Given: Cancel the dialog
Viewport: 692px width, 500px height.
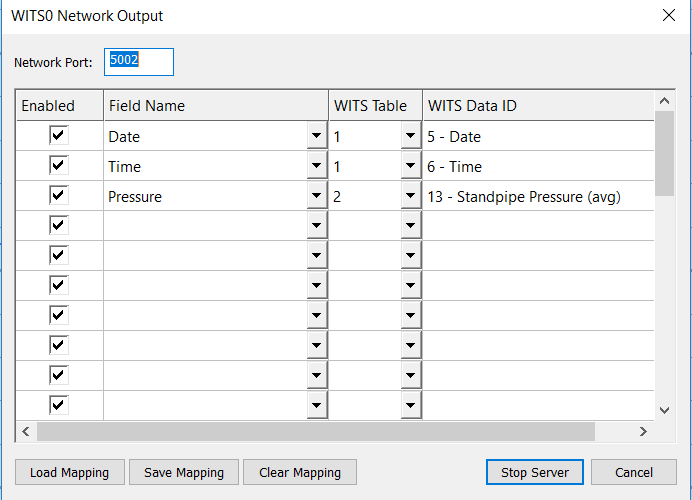Looking at the screenshot, I should [634, 472].
